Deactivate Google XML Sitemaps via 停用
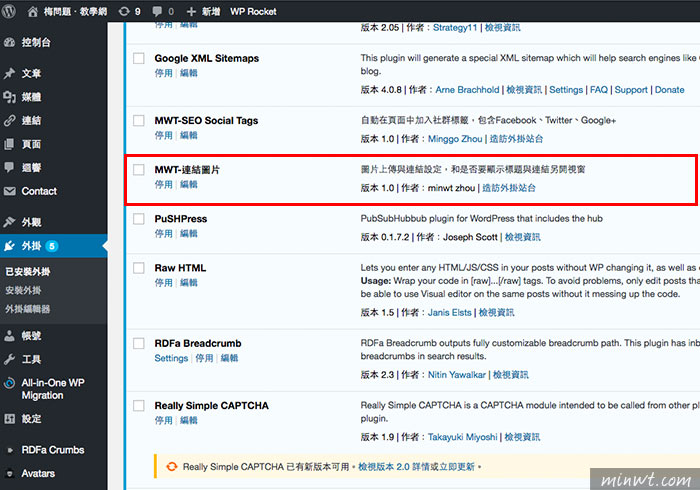This screenshot has width=700, height=490. pyautogui.click(x=163, y=73)
